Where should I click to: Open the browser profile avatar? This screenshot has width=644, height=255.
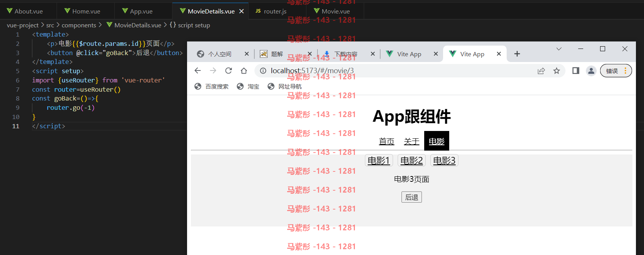[x=591, y=70]
